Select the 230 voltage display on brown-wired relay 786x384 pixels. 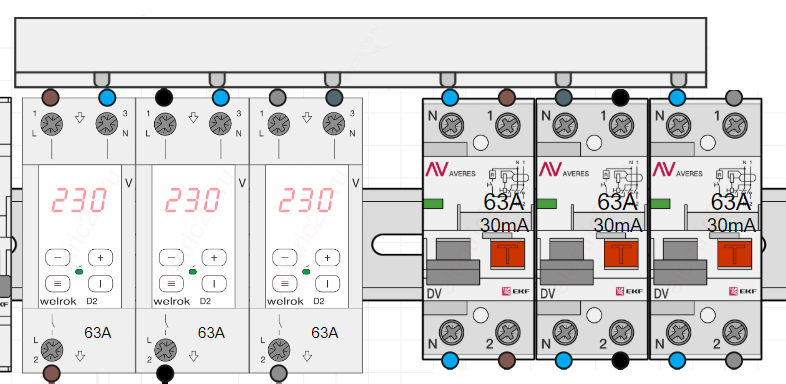pos(79,200)
